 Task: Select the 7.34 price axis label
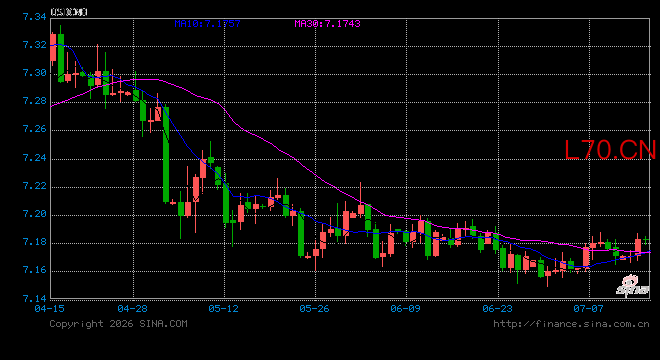click(35, 17)
